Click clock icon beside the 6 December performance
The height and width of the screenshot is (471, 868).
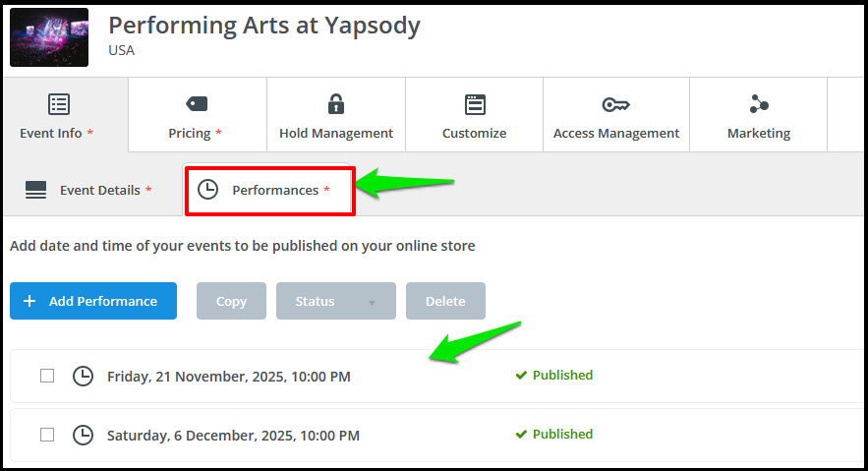tap(83, 435)
